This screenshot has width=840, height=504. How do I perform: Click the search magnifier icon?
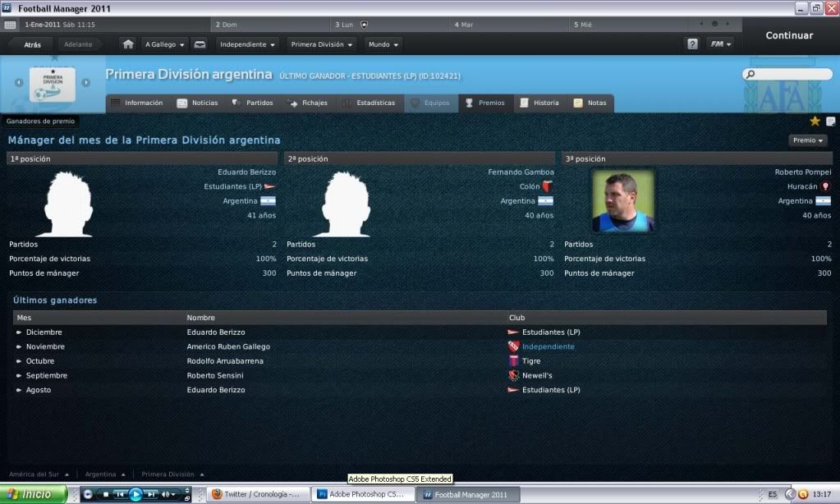click(750, 74)
